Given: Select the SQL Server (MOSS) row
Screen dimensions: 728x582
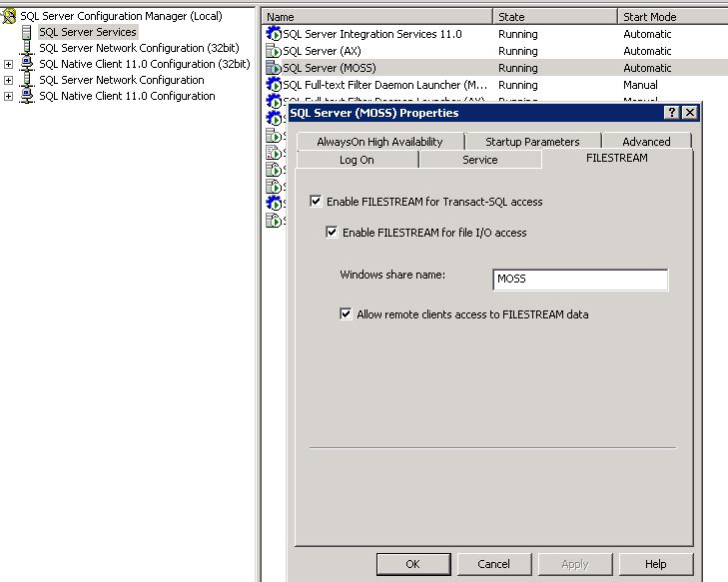Looking at the screenshot, I should coord(495,68).
